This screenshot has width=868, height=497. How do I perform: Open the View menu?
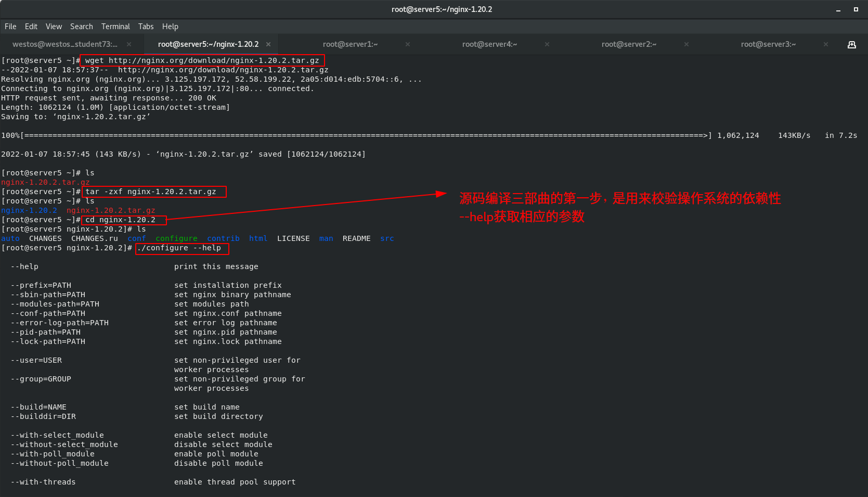click(54, 27)
